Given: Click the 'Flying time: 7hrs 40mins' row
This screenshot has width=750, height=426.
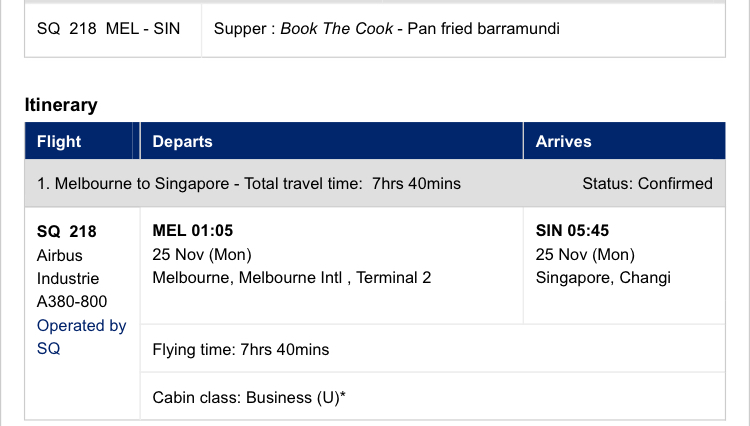Looking at the screenshot, I should 433,349.
